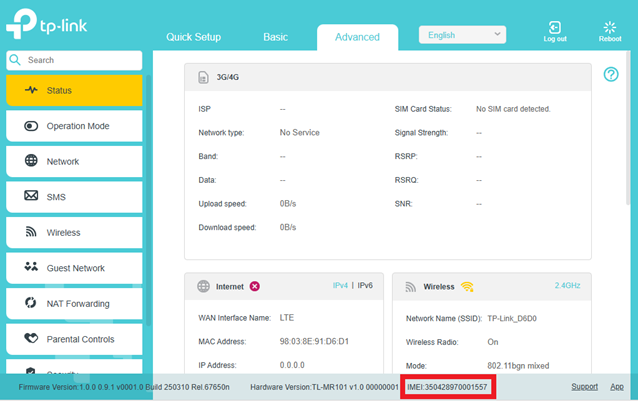Viewport: 638px width, 401px height.
Task: Switch Internet panel to IPv6
Action: (365, 285)
